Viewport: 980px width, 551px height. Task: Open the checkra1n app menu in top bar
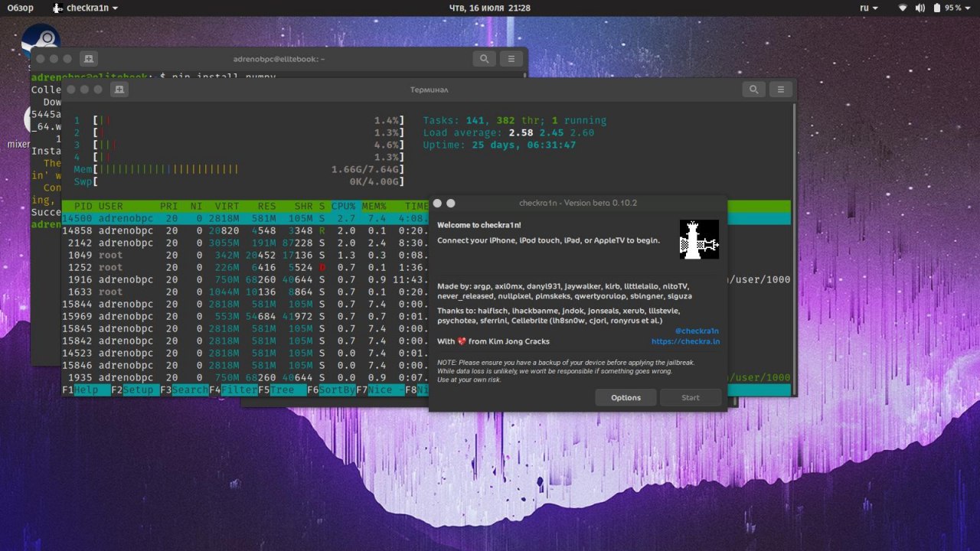(85, 8)
